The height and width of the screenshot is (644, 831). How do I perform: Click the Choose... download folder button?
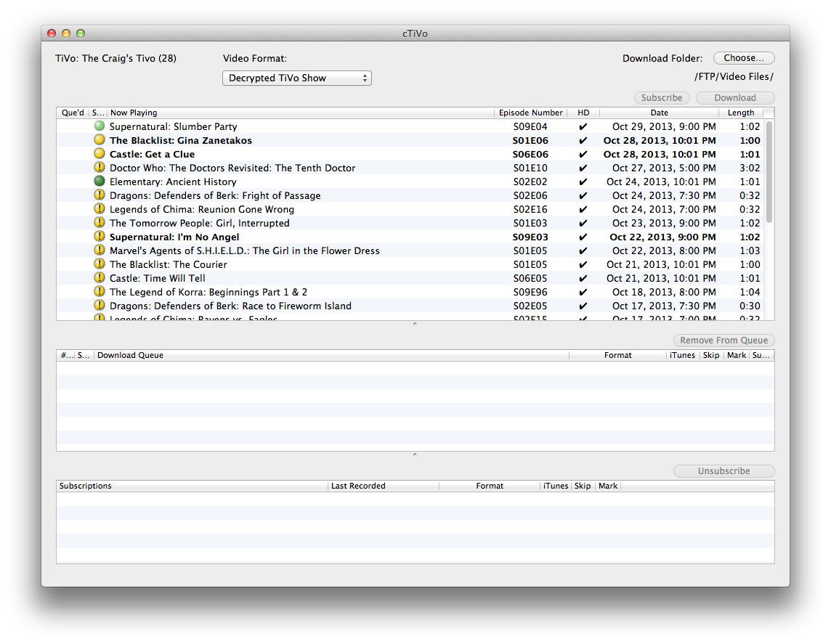(744, 58)
